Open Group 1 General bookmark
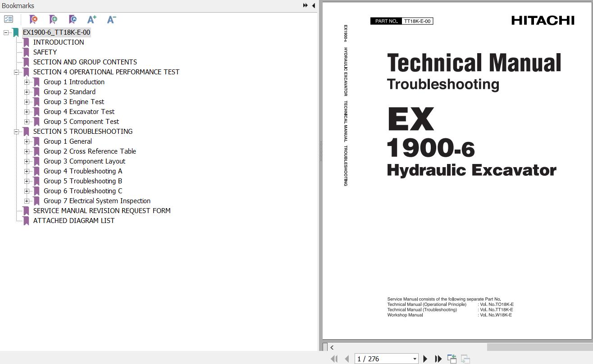 (68, 141)
